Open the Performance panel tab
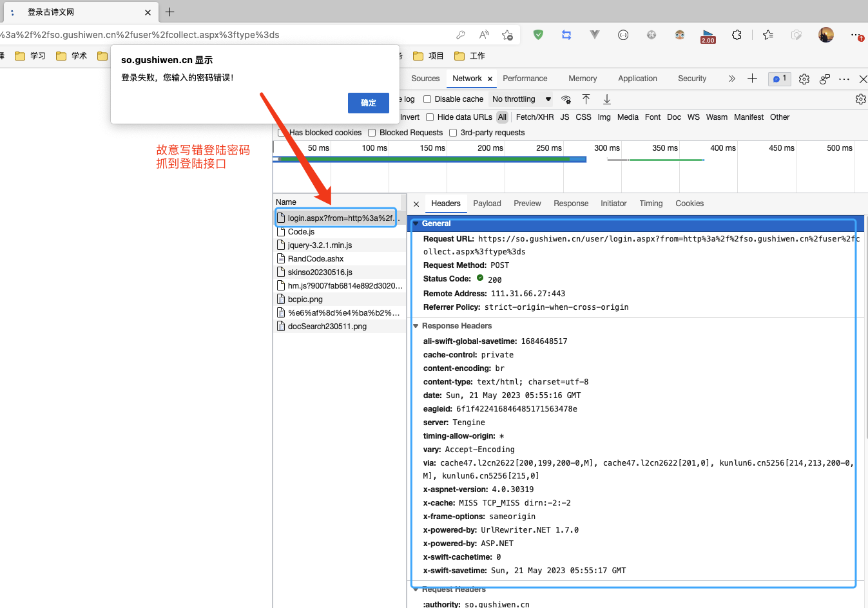868x608 pixels. coord(525,79)
